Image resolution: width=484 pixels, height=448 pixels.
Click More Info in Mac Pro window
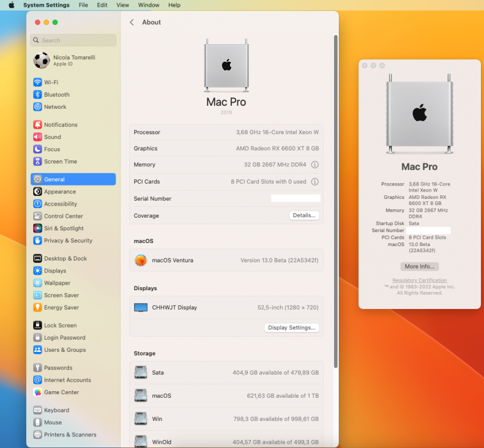419,267
